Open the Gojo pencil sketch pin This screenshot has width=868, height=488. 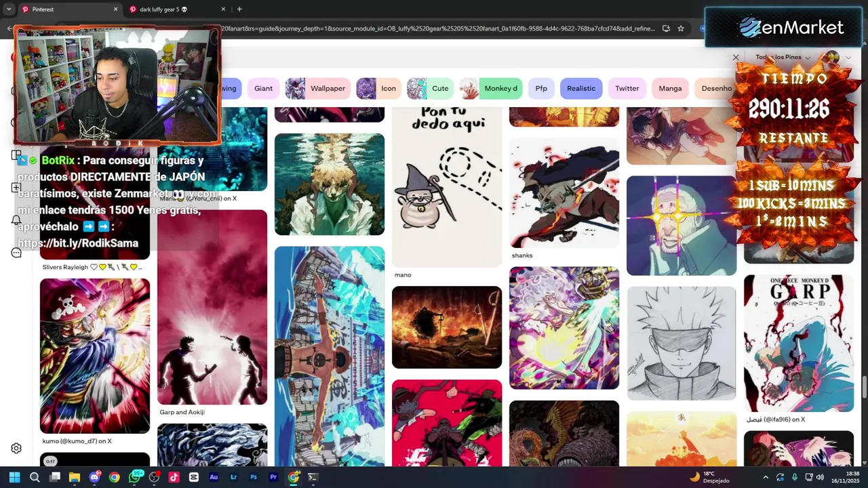coord(682,343)
